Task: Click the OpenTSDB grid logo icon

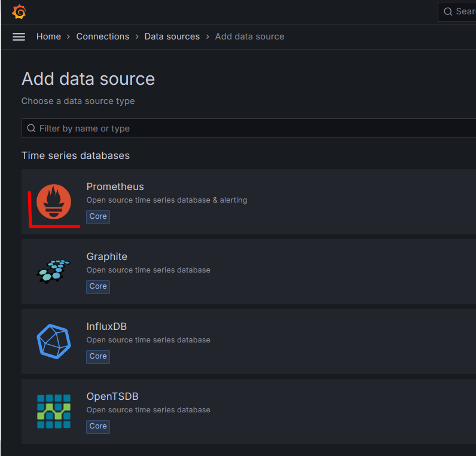Action: tap(54, 411)
